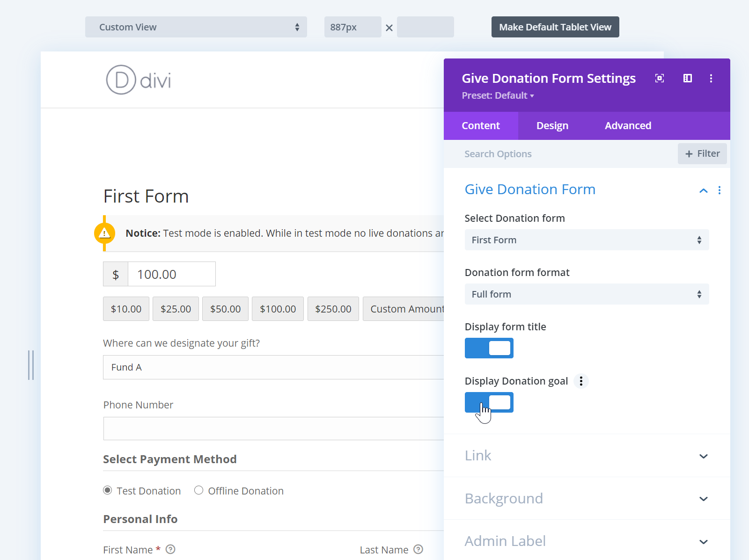Open the settings panel three-dot menu
749x560 pixels.
click(711, 78)
